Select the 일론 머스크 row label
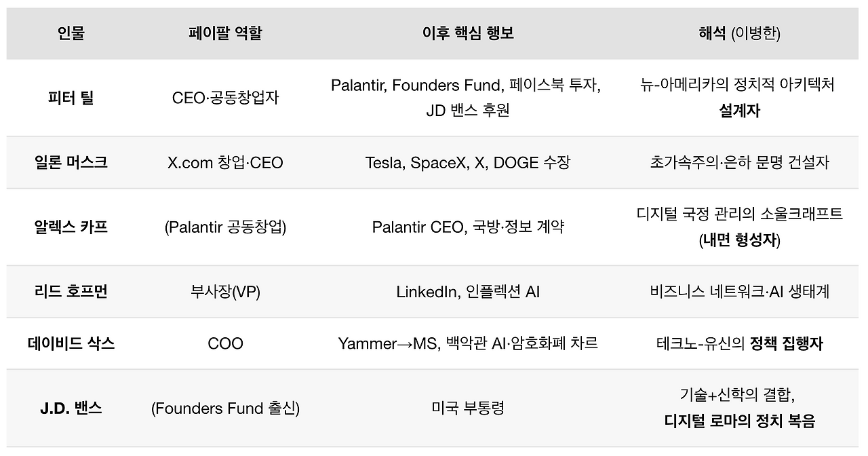Viewport: 868px width, 456px height. coord(71,162)
